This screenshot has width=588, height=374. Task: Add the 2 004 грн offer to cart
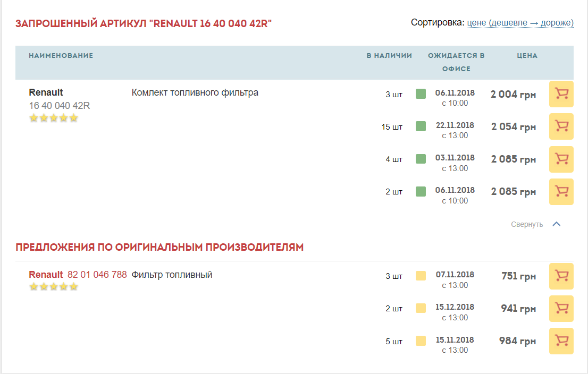point(561,94)
